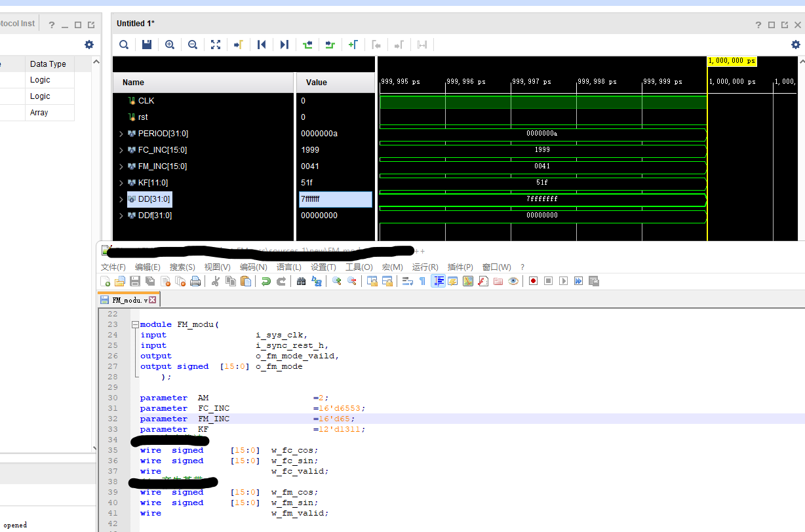Click the waveform Zoom In icon
Image resolution: width=805 pixels, height=532 pixels.
[x=170, y=45]
